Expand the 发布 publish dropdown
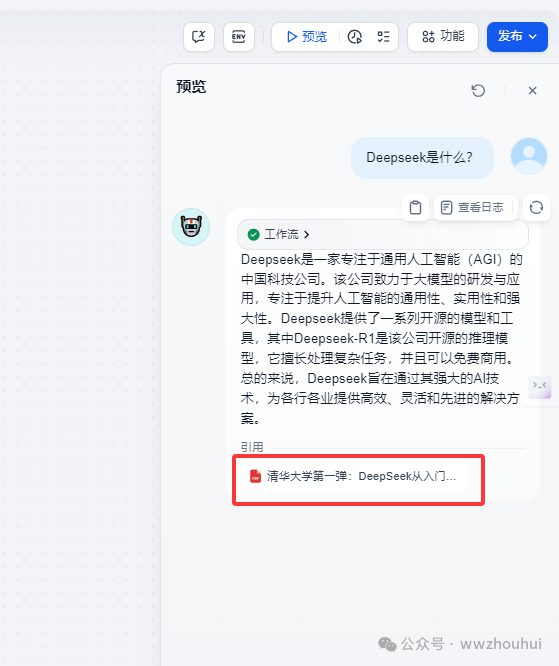 tap(517, 37)
